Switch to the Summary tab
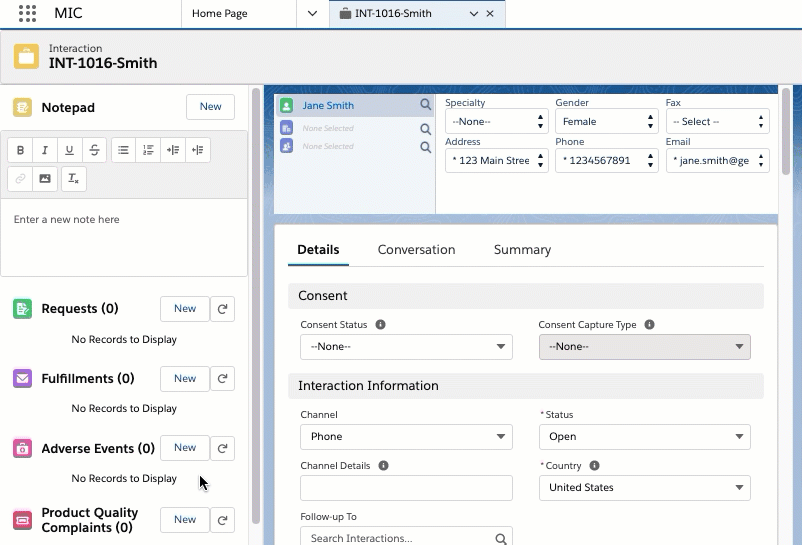Image resolution: width=802 pixels, height=545 pixels. (x=522, y=250)
